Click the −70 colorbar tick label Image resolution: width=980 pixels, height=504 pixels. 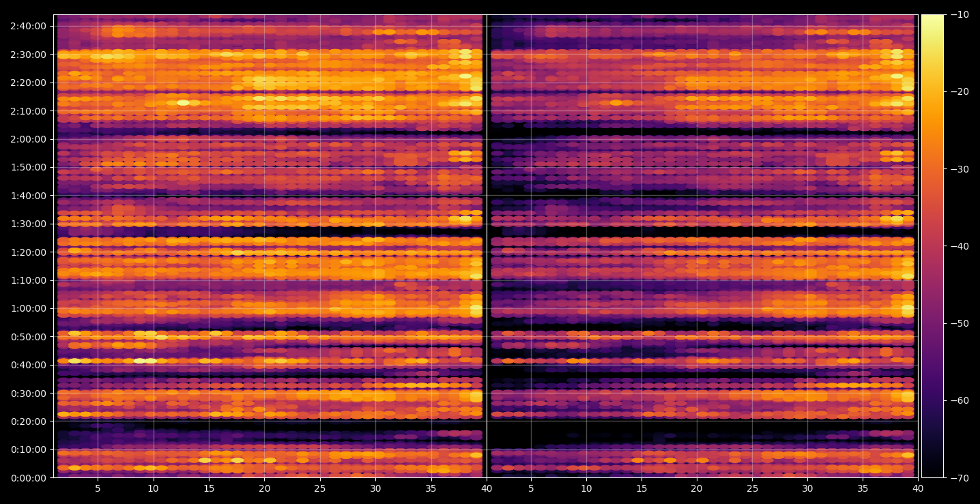coord(959,477)
